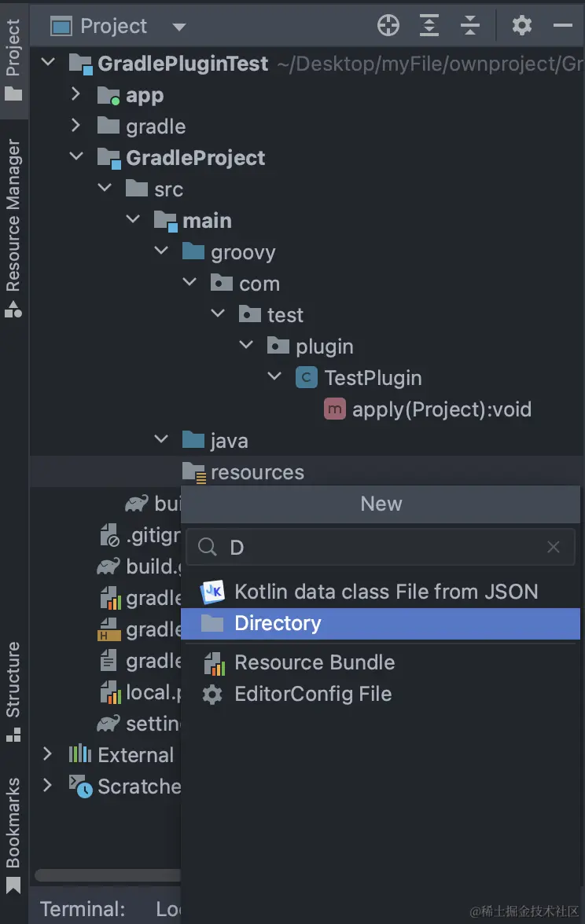The image size is (585, 924).
Task: Collapse the GradleProject module node
Action: (76, 157)
